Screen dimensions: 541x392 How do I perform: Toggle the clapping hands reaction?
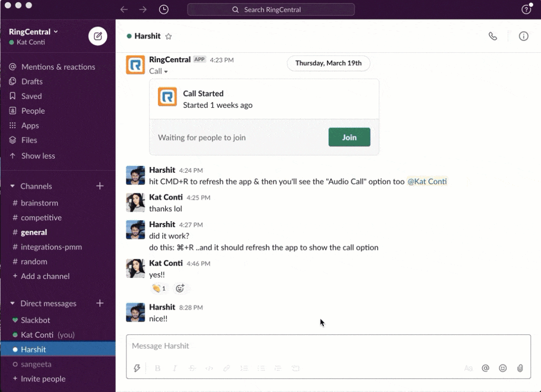tap(159, 288)
